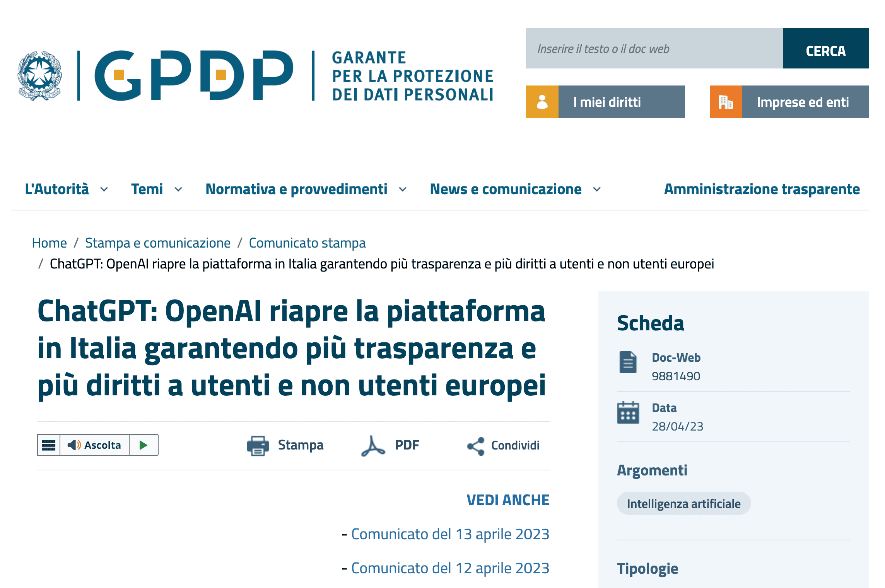This screenshot has width=885, height=588.
Task: Go to Amministrazione trasparente
Action: pos(762,189)
